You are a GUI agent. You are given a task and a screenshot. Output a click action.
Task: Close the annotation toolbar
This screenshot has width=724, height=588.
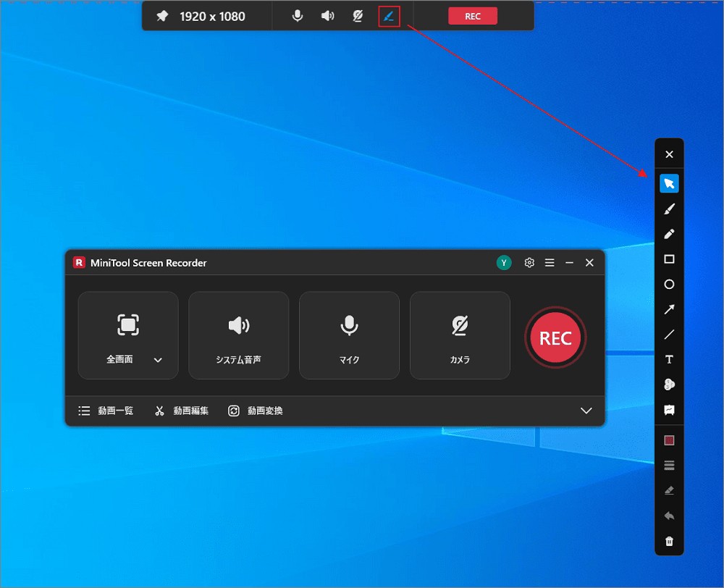tap(669, 154)
